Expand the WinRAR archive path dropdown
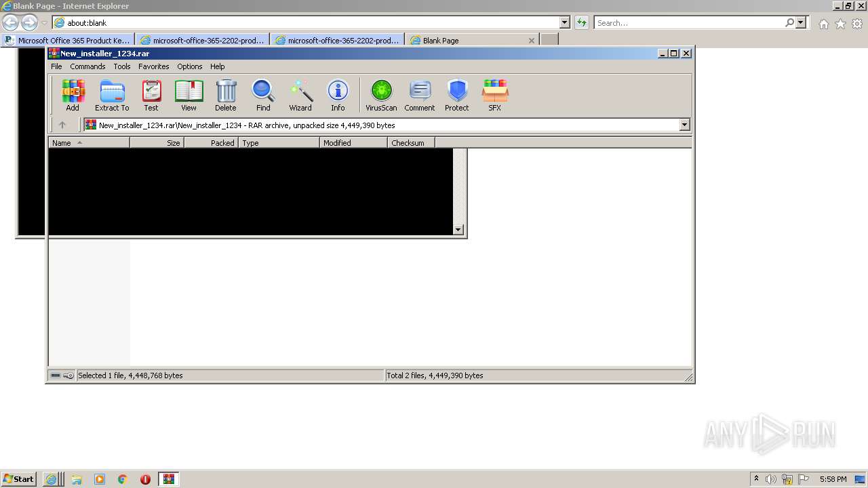This screenshot has height=488, width=868. (x=684, y=125)
